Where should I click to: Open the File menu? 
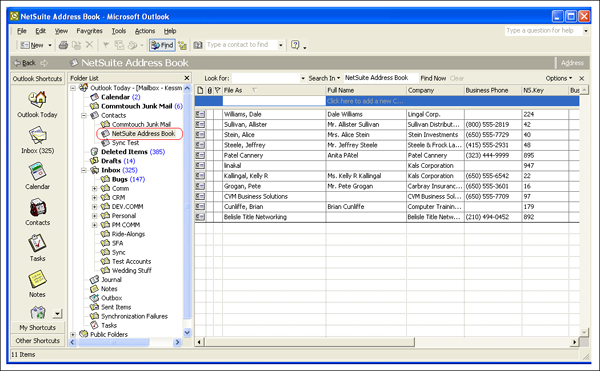(x=22, y=31)
